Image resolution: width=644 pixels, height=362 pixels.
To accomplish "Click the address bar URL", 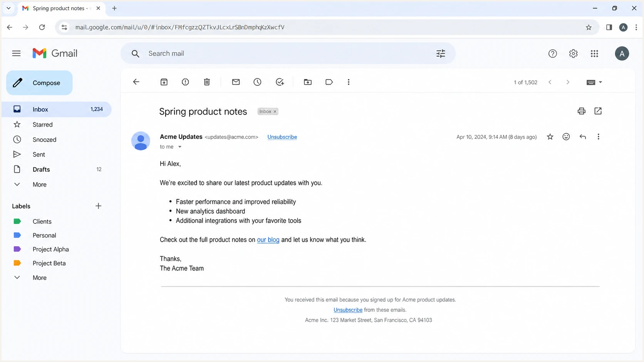I will [180, 27].
